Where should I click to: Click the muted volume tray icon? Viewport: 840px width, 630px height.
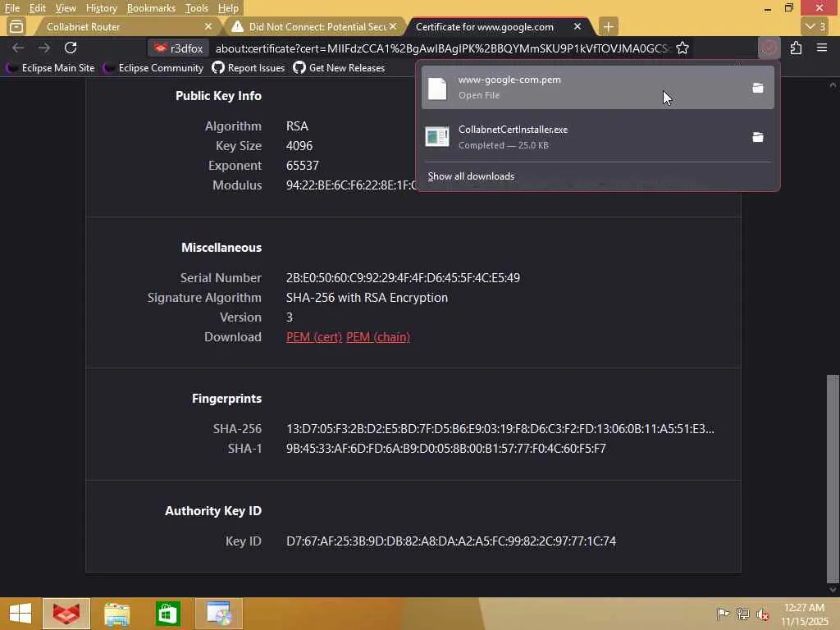click(x=763, y=614)
